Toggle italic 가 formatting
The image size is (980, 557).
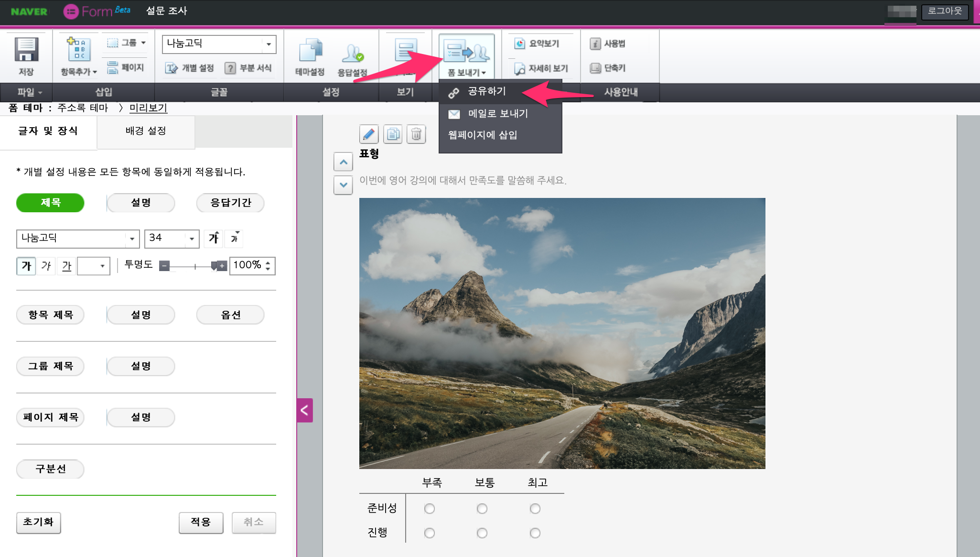tap(46, 266)
